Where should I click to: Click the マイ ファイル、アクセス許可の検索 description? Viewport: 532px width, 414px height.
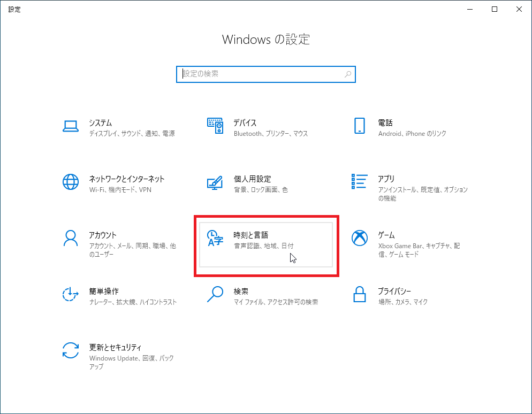tap(276, 302)
